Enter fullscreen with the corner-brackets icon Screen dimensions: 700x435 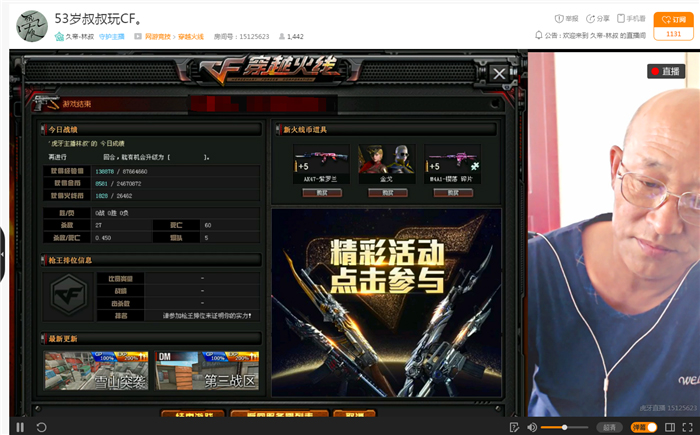tap(688, 427)
